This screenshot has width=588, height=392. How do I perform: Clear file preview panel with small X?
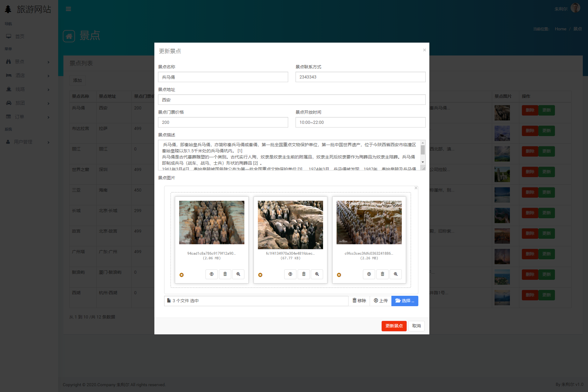point(416,188)
